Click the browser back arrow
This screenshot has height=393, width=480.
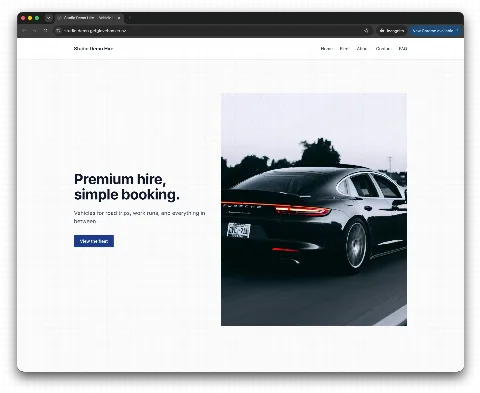coord(24,31)
